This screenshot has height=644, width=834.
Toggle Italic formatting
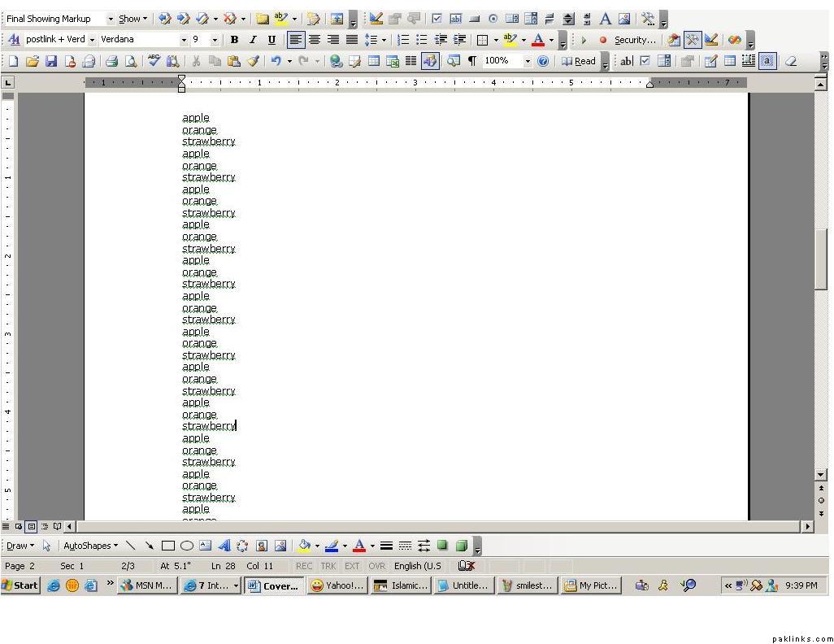point(253,40)
